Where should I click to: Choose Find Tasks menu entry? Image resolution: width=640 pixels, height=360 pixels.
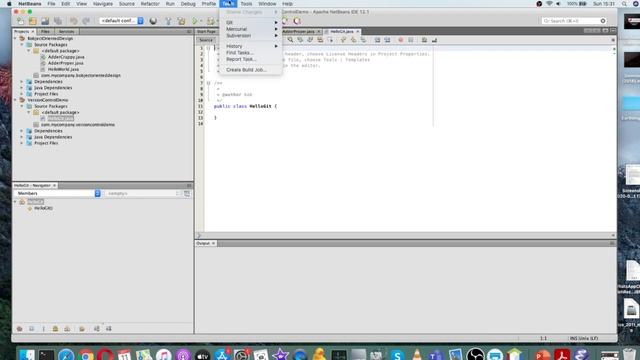pos(251,53)
